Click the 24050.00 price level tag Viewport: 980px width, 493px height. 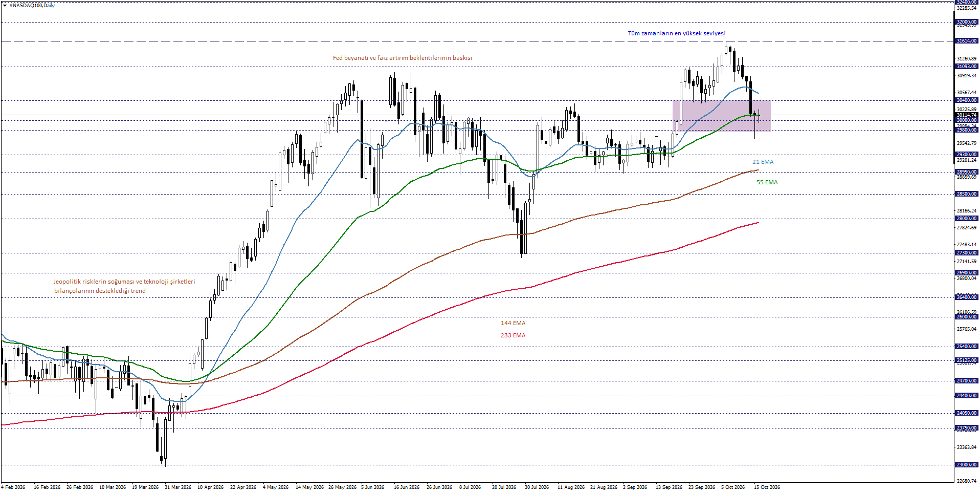click(967, 413)
